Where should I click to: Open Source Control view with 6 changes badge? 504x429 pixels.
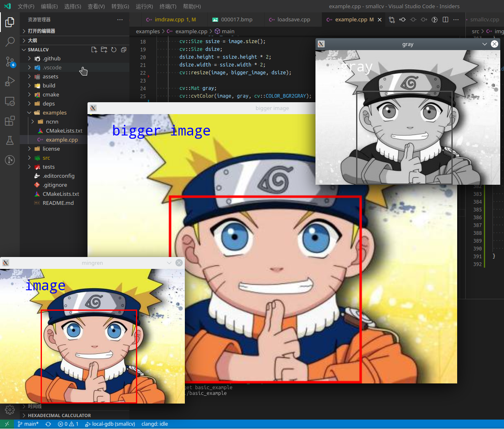10,62
